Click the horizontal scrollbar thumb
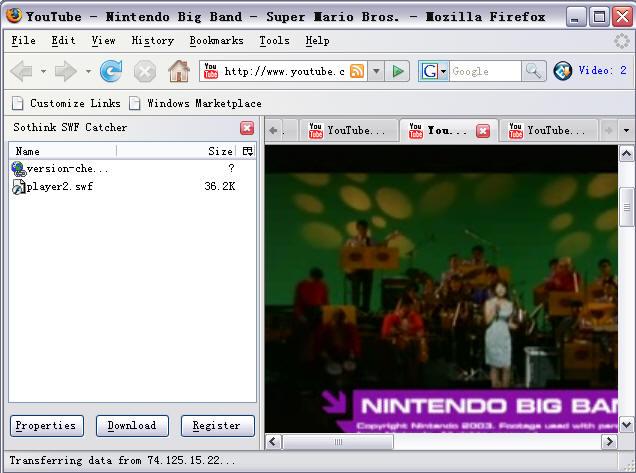The width and height of the screenshot is (636, 473). 338,441
